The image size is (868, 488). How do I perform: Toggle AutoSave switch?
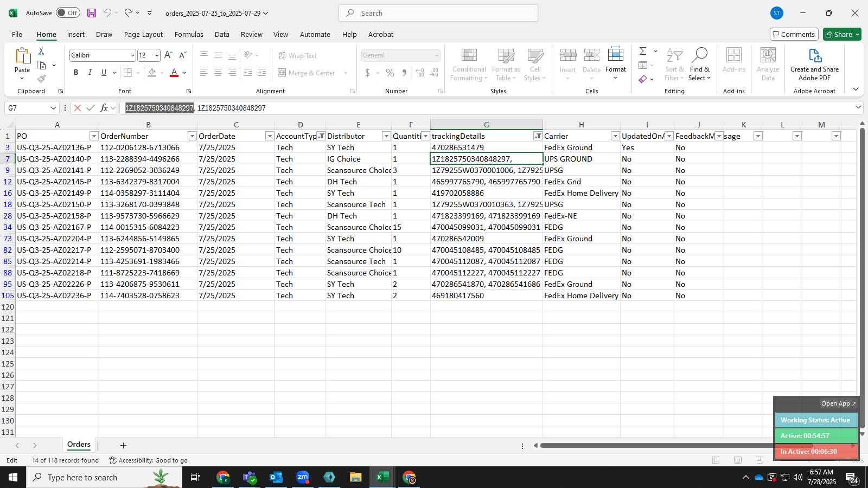tap(68, 13)
